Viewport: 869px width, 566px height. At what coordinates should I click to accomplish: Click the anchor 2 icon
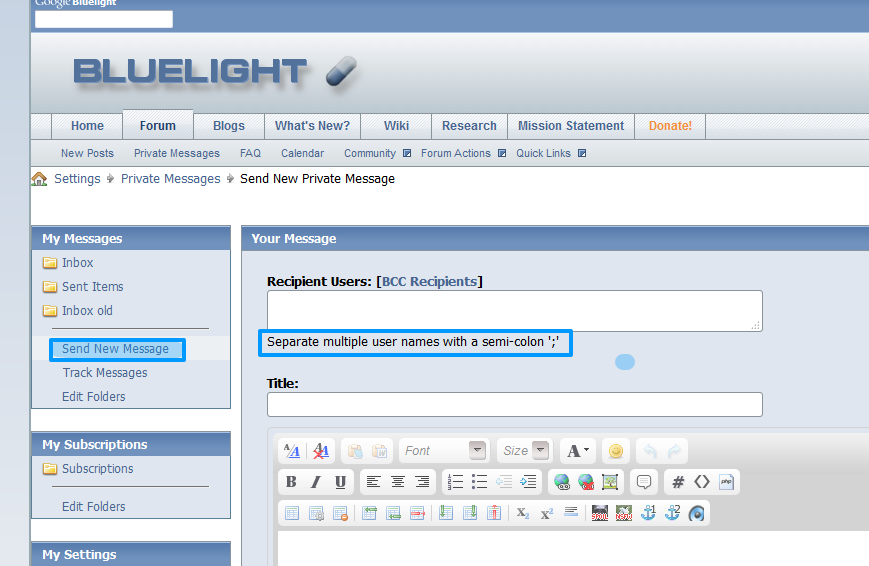click(x=672, y=513)
